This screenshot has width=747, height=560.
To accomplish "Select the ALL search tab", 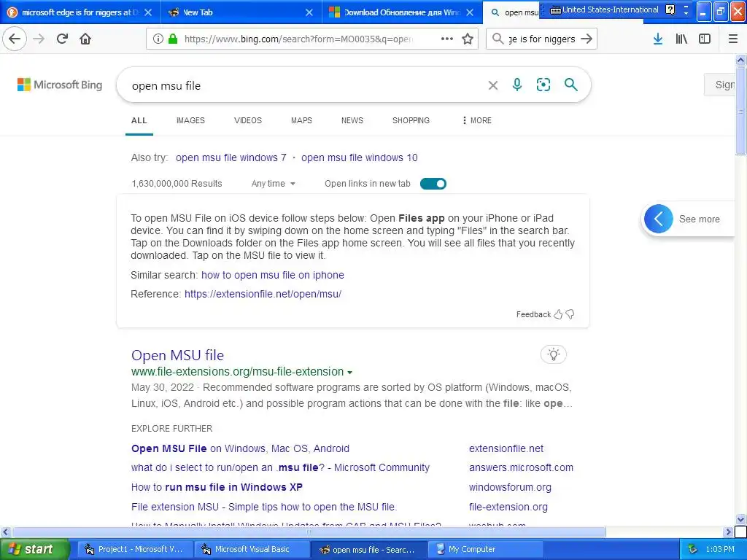I will [139, 120].
